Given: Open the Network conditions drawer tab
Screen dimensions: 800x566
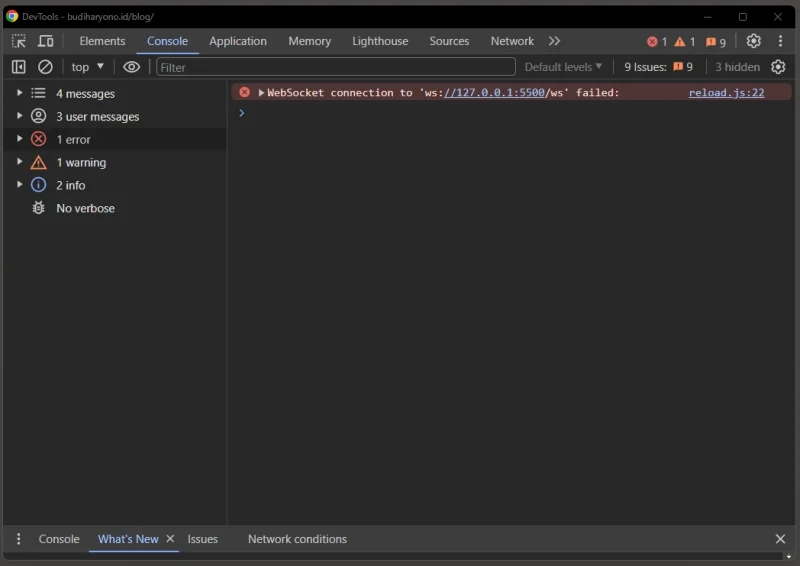Looking at the screenshot, I should (297, 539).
